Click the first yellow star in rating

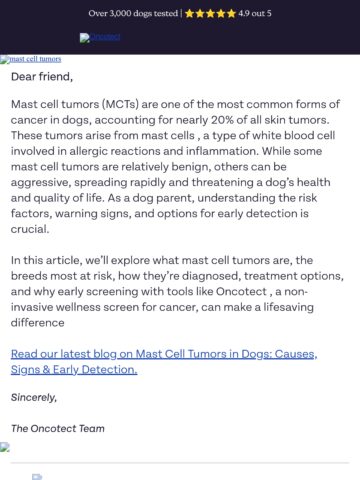pos(189,14)
